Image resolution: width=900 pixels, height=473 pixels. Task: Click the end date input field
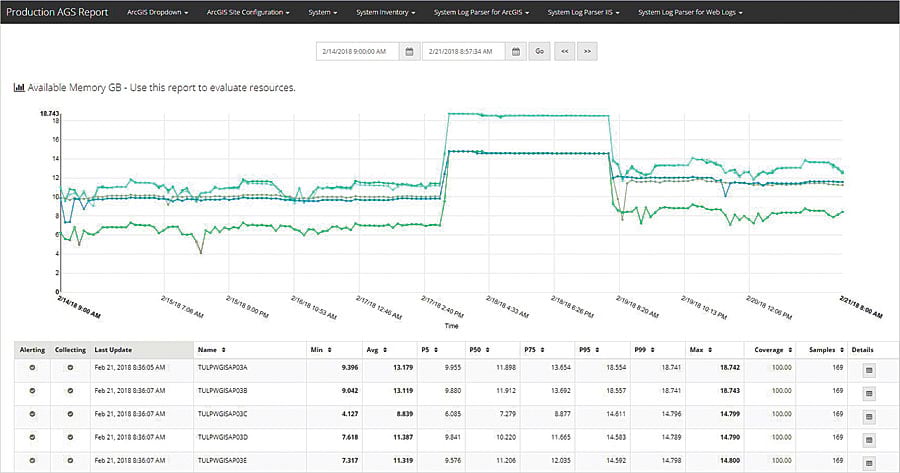(464, 52)
